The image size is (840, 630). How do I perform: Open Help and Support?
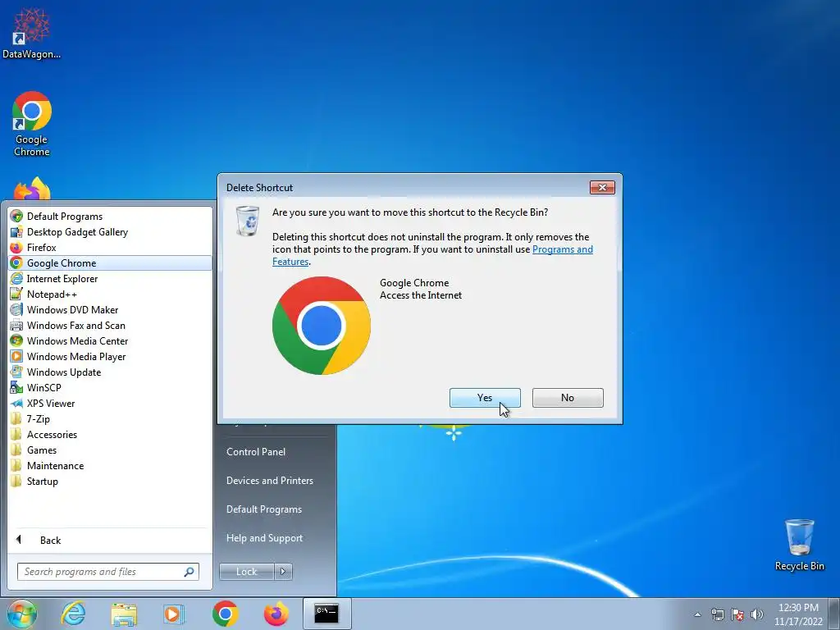point(265,538)
